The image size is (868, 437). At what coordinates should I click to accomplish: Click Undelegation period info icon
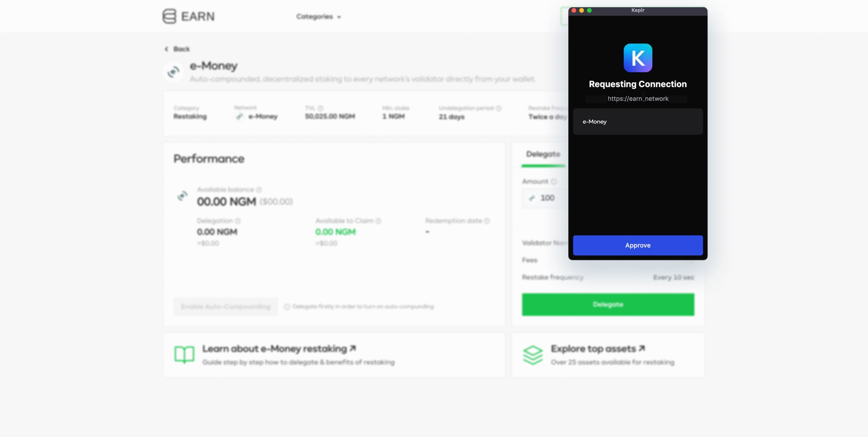499,108
